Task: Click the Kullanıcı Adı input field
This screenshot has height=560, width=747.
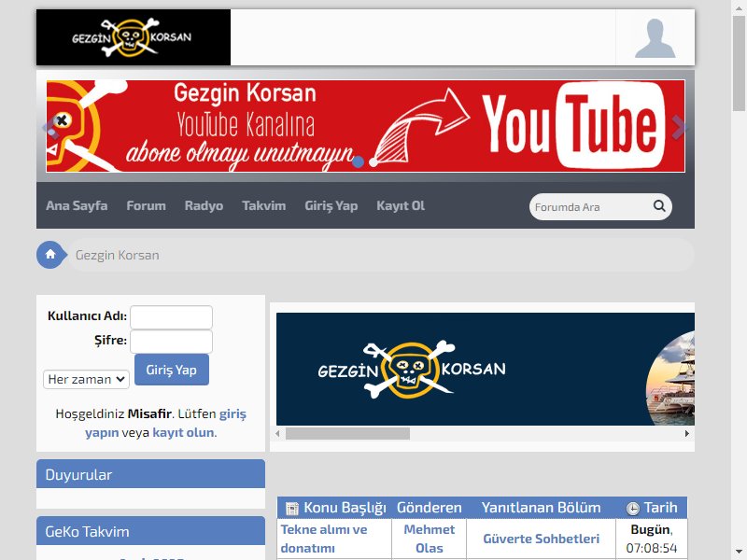Action: click(x=171, y=317)
